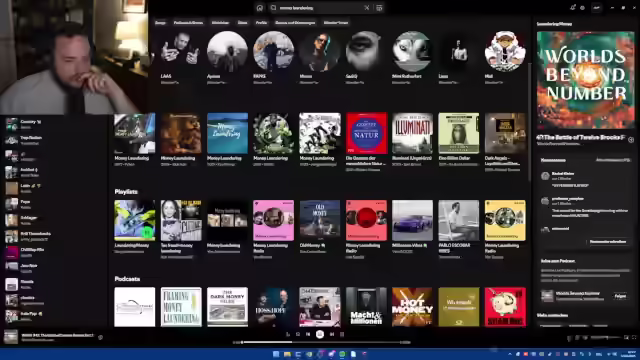The height and width of the screenshot is (360, 640).
Task: Open the husky-dog picture artist Mimi Rutherfurt
Action: (412, 51)
